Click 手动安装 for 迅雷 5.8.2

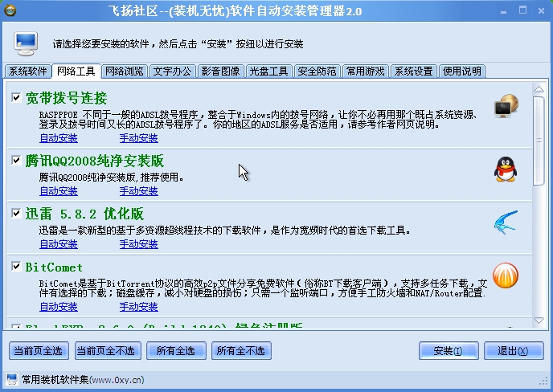click(138, 244)
